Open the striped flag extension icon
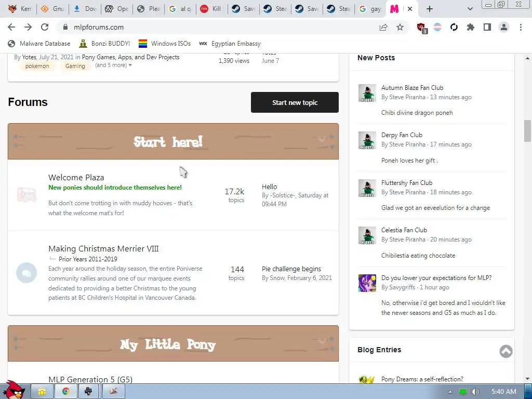This screenshot has height=399, width=532. [x=437, y=27]
